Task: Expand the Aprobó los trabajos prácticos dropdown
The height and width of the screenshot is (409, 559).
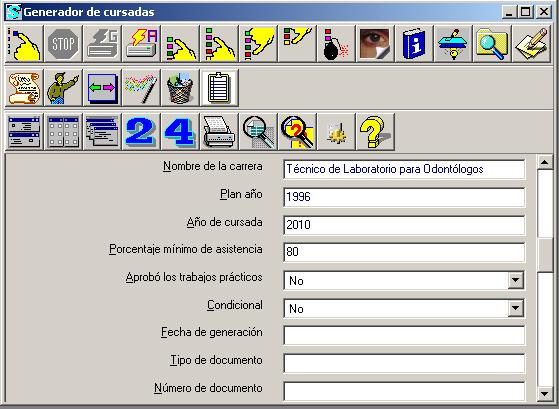Action: 516,280
